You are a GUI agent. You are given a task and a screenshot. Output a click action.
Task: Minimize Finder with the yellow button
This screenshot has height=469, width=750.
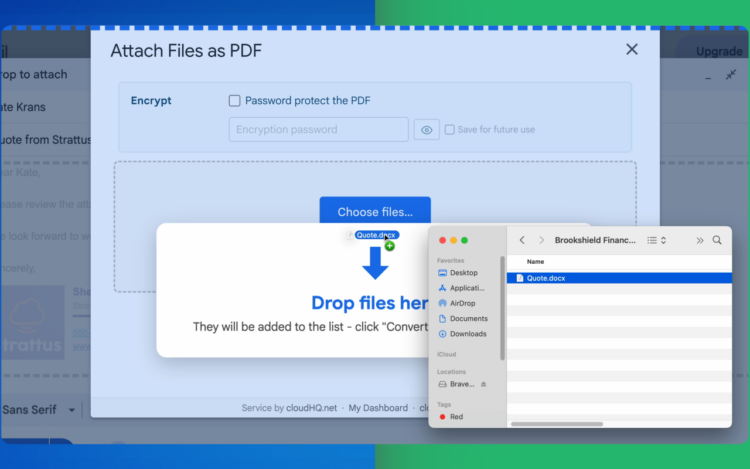click(x=453, y=240)
